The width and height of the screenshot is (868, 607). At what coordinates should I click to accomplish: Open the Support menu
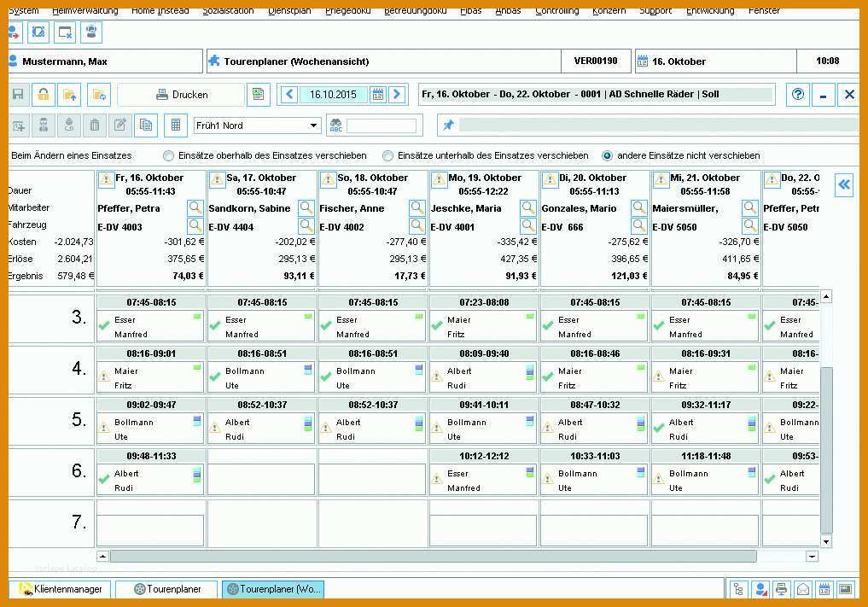click(x=655, y=10)
